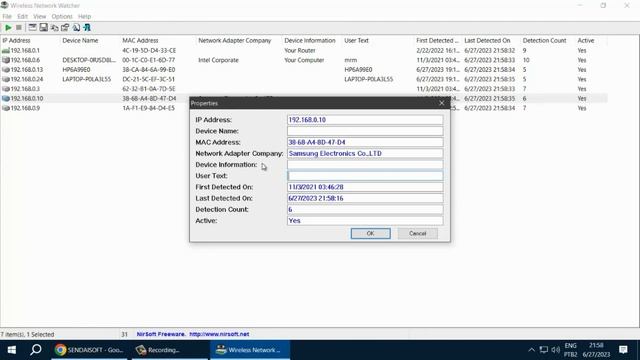Click the User Text field in Properties

[x=365, y=176]
